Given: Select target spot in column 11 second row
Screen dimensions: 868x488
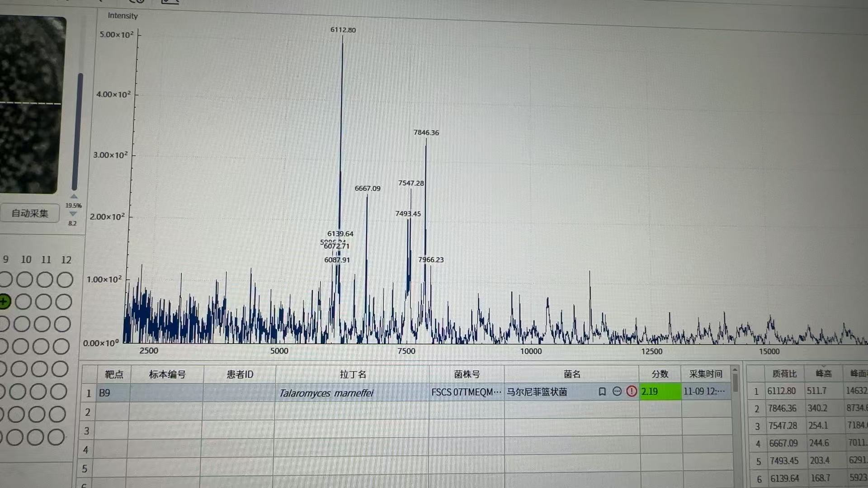Looking at the screenshot, I should [44, 302].
